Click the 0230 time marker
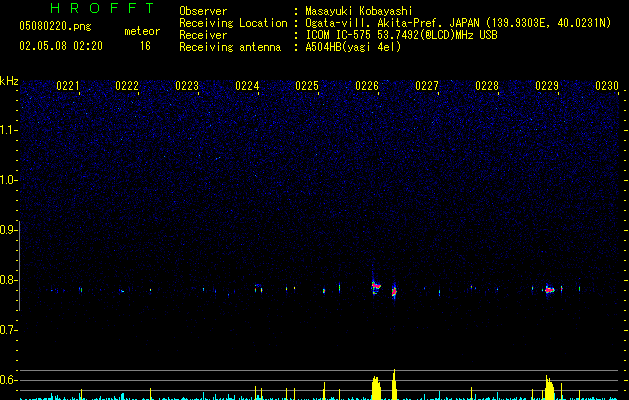The image size is (629, 400). point(607,86)
